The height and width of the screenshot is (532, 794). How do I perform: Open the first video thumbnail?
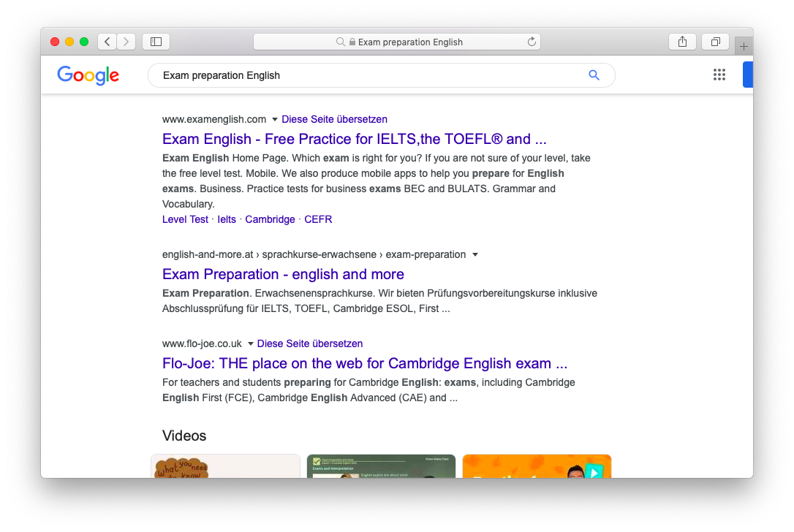[x=225, y=466]
